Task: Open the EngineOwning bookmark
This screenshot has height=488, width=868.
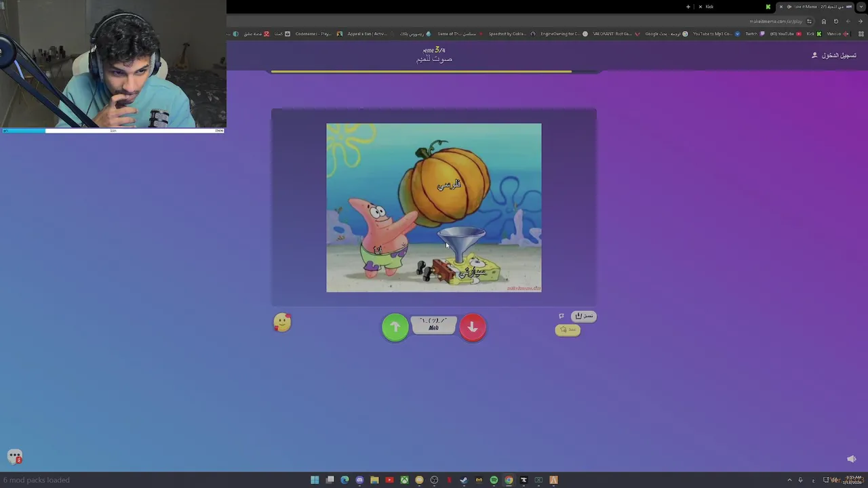Action: click(564, 34)
